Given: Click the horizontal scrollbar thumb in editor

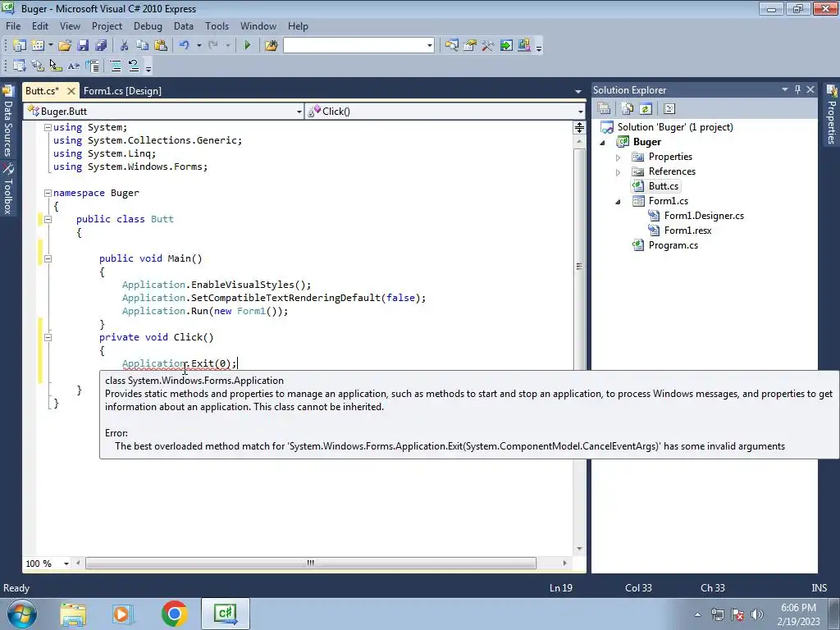Looking at the screenshot, I should [x=311, y=563].
